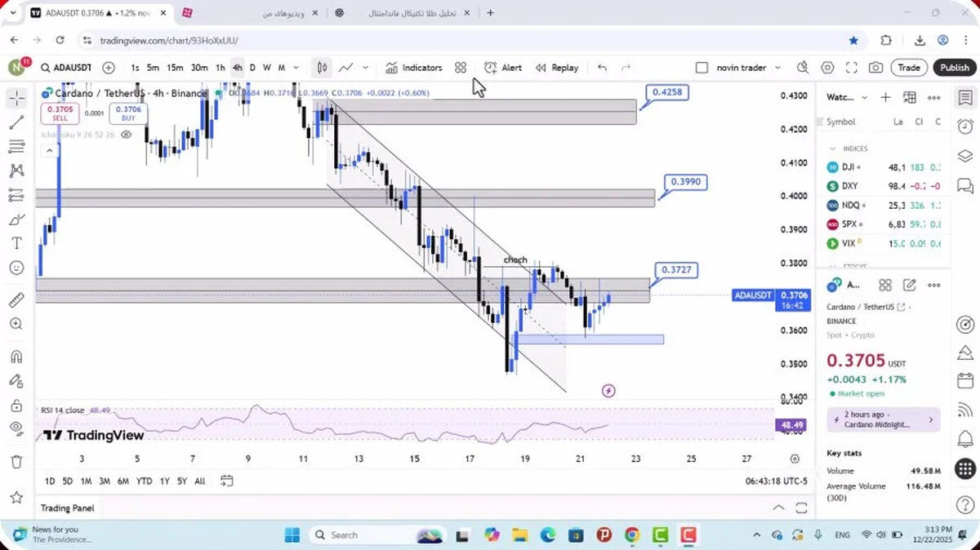Toggle lock all drawings

click(16, 406)
